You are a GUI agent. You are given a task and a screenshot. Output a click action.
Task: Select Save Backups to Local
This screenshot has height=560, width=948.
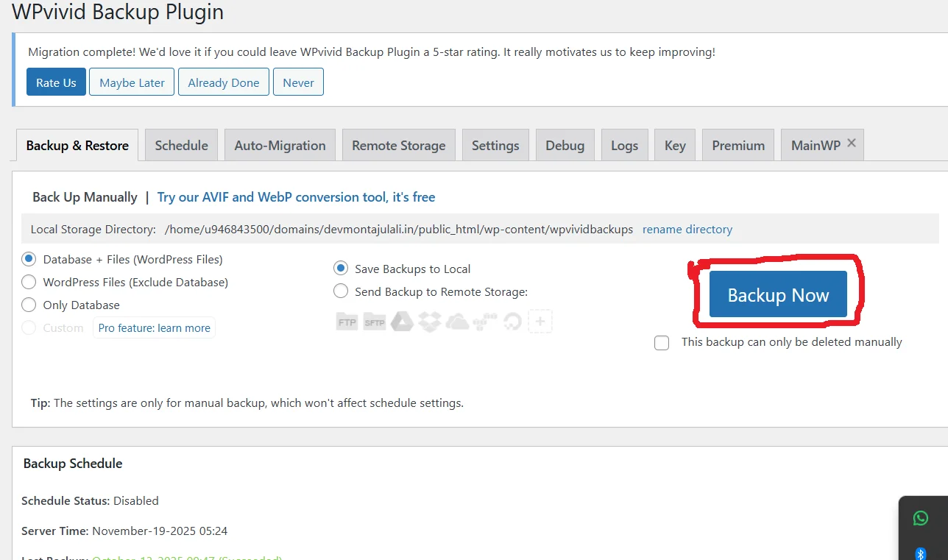point(341,269)
